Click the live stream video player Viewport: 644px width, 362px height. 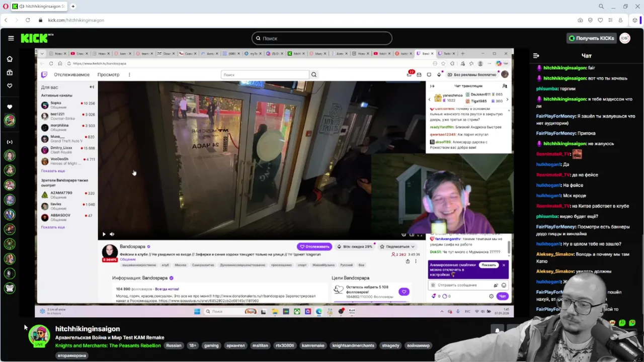click(275, 184)
